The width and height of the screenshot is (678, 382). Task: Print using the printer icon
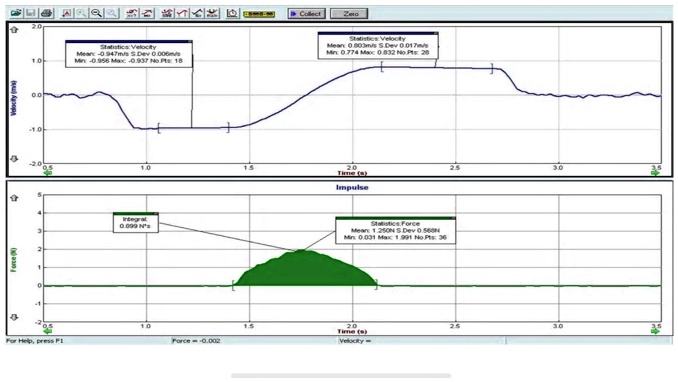(46, 13)
